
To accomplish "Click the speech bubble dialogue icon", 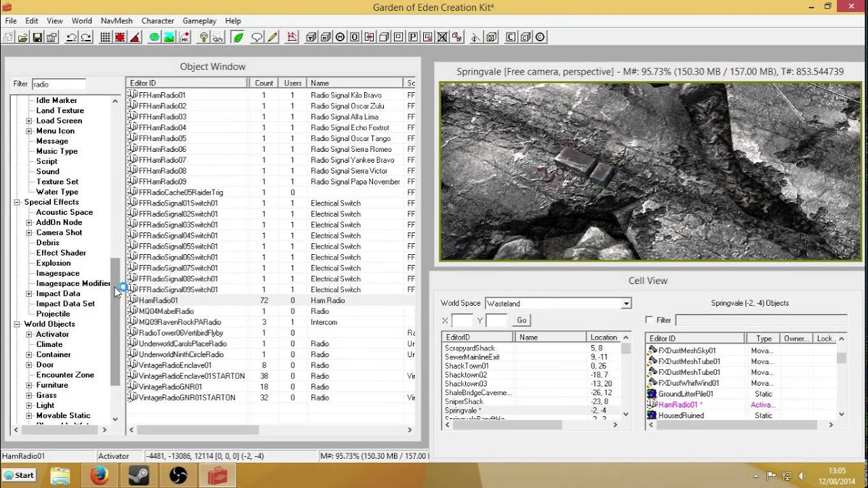I will (257, 37).
